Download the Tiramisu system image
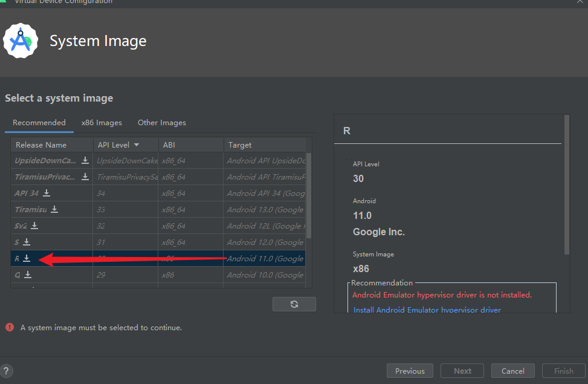The image size is (588, 384). 53,209
